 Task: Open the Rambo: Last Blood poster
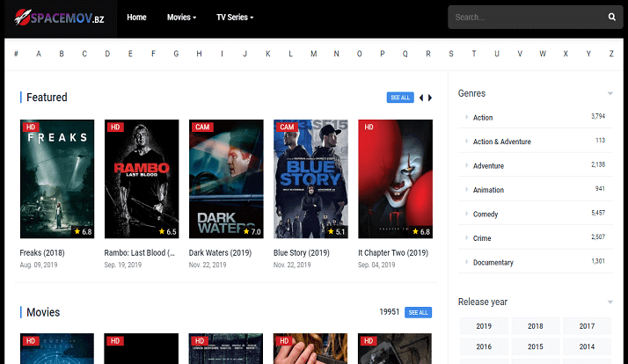click(x=141, y=179)
